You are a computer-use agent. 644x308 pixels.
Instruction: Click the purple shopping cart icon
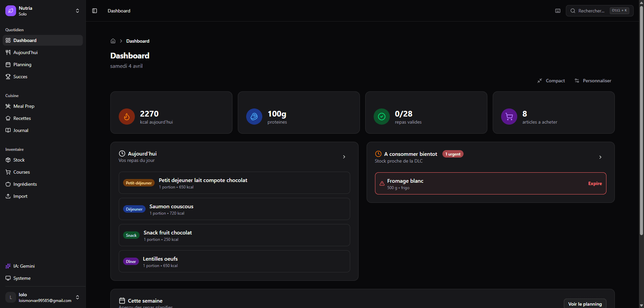tap(509, 117)
